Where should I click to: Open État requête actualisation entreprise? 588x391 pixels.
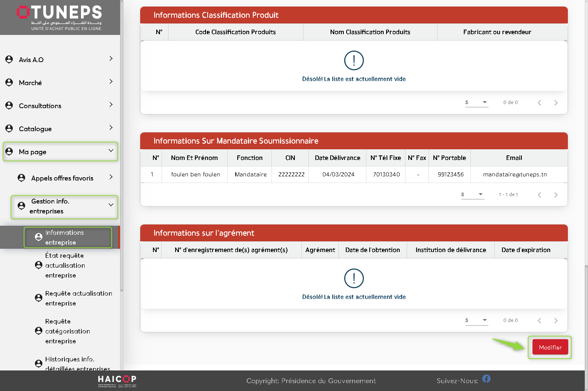[x=65, y=266]
